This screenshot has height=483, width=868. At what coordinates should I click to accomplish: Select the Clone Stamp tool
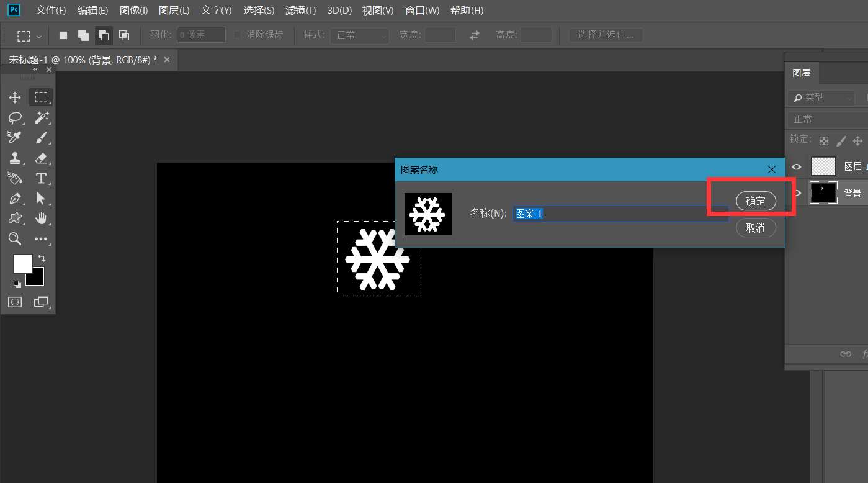(15, 158)
